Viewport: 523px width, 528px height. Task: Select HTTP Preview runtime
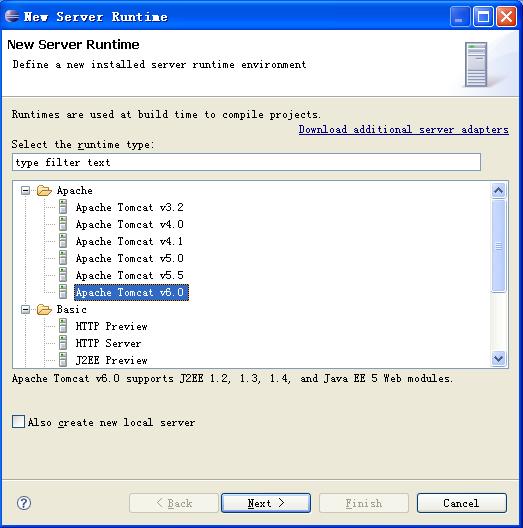pos(111,326)
